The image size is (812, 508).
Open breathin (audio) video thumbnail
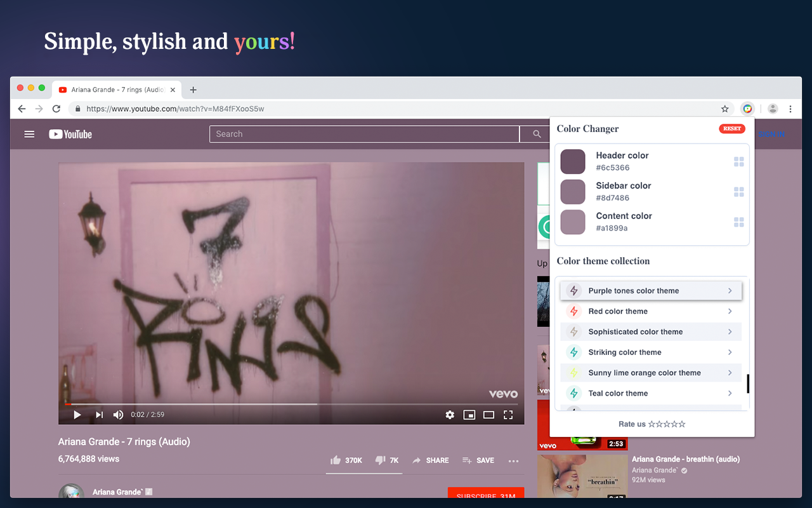[x=582, y=476]
